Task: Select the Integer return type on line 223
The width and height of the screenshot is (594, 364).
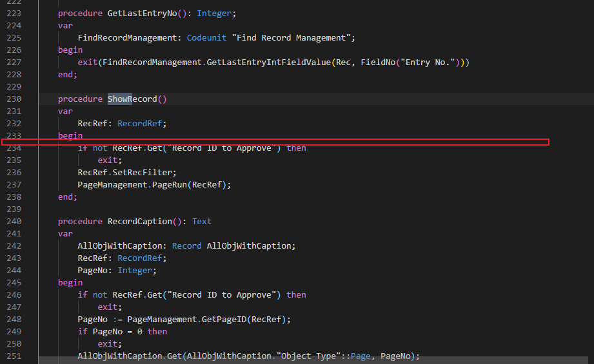Action: tap(214, 14)
